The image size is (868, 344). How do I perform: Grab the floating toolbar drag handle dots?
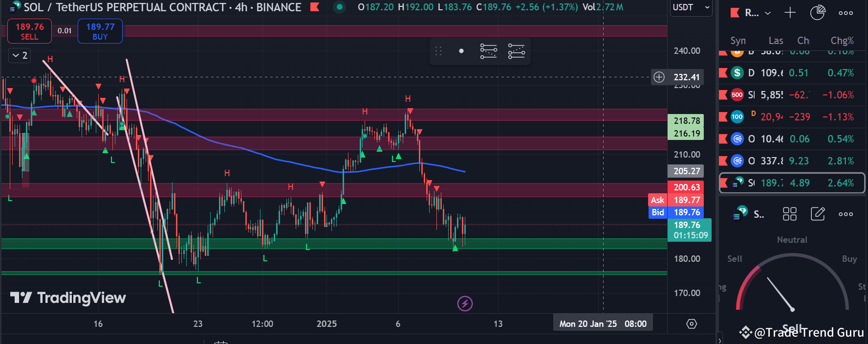click(438, 51)
